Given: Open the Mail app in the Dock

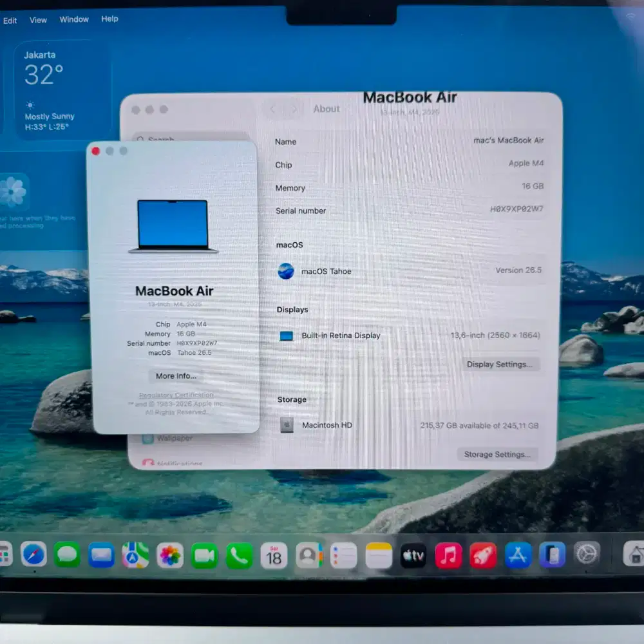Looking at the screenshot, I should (101, 555).
